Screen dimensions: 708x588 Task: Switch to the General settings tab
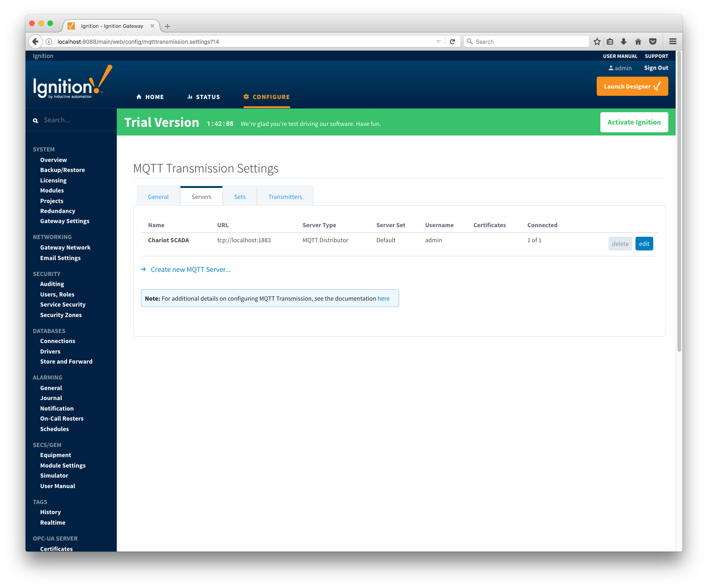(x=158, y=197)
